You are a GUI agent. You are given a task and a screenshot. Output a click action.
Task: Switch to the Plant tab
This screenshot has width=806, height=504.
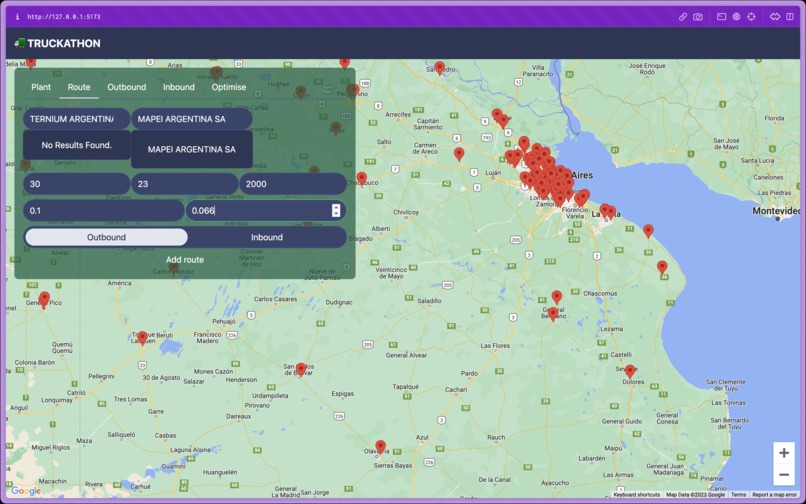[x=41, y=87]
